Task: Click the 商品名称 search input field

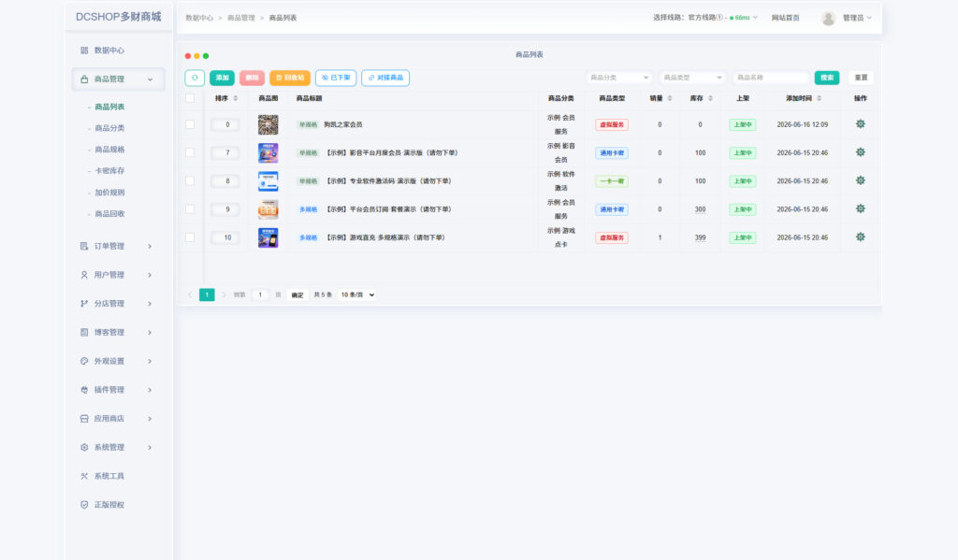Action: [x=771, y=78]
